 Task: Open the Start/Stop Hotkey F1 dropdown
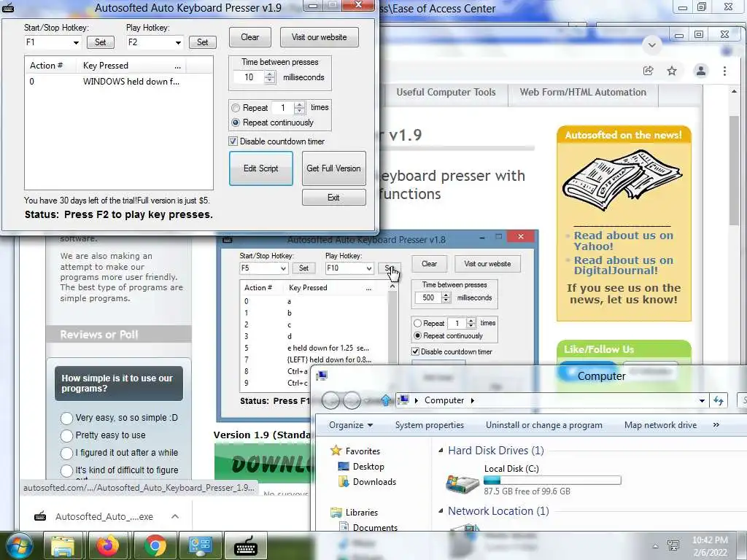(x=76, y=42)
